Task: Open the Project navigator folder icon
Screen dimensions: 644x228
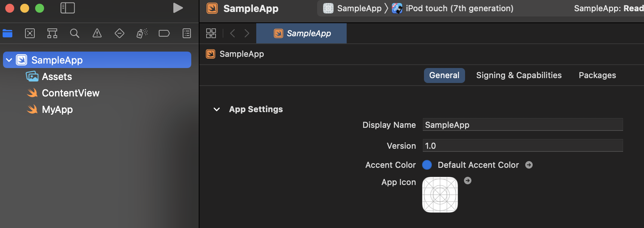Action: tap(7, 33)
